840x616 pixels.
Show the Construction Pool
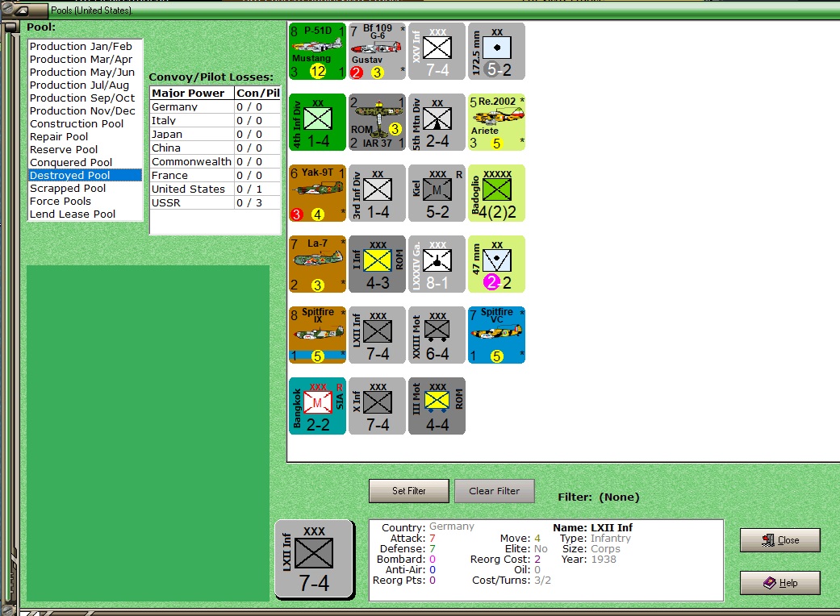(x=86, y=123)
